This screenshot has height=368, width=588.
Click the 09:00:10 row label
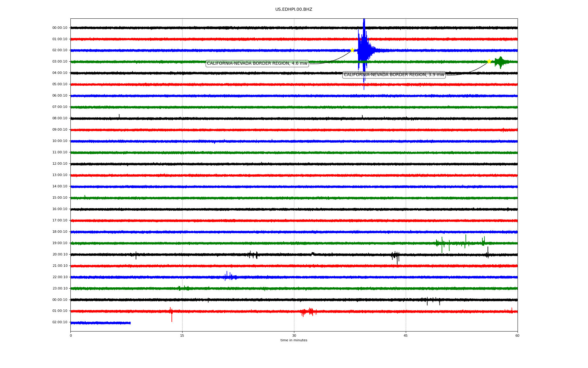(x=60, y=130)
